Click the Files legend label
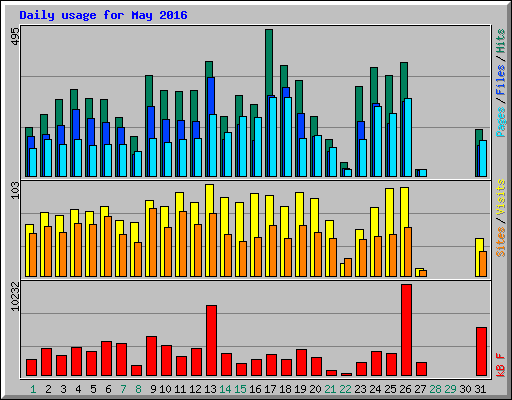 501,80
